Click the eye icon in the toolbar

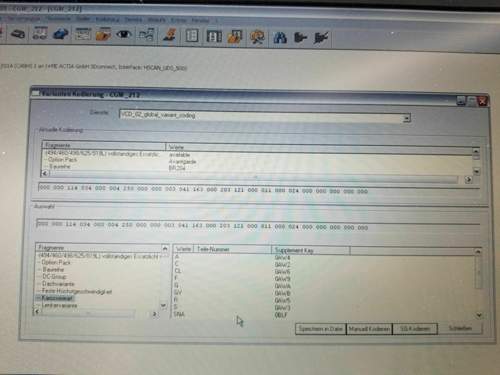(123, 34)
